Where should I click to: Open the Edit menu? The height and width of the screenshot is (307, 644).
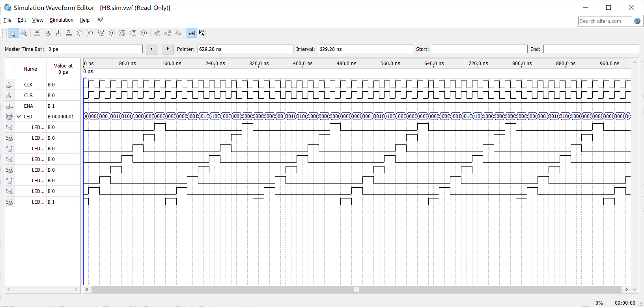point(22,20)
